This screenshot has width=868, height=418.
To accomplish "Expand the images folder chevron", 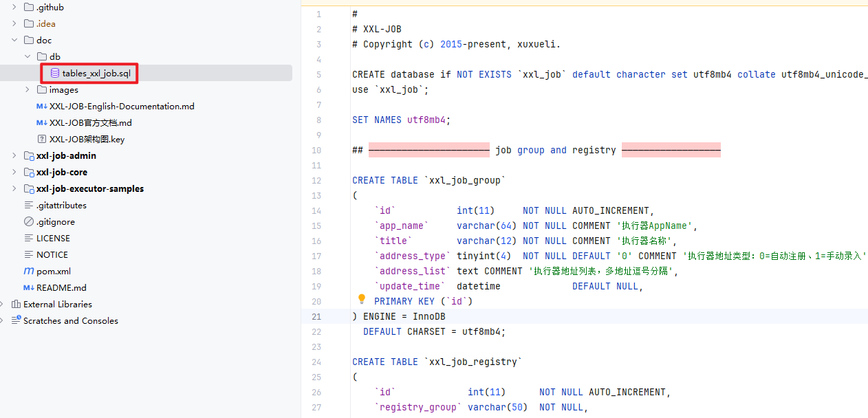I will pyautogui.click(x=28, y=89).
